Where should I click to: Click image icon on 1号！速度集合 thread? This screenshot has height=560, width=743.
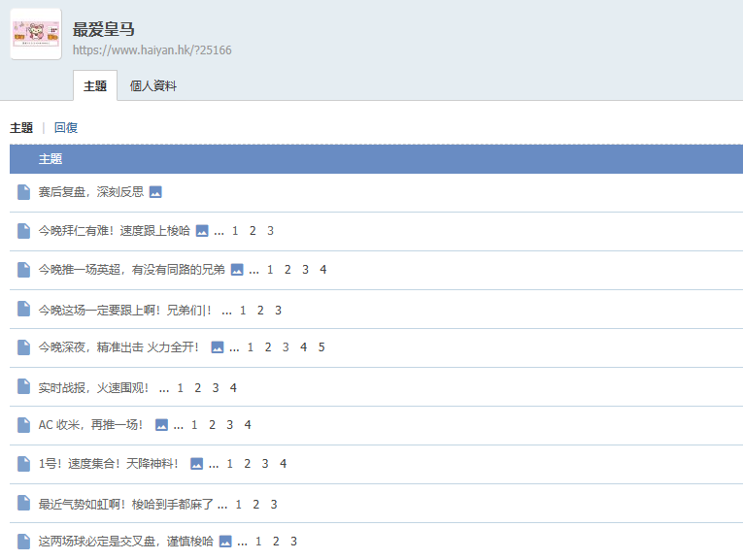(197, 464)
